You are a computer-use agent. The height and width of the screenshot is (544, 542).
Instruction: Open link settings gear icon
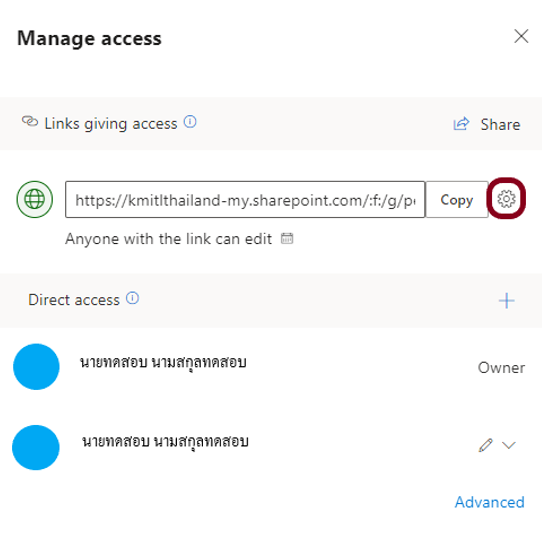pos(506,199)
